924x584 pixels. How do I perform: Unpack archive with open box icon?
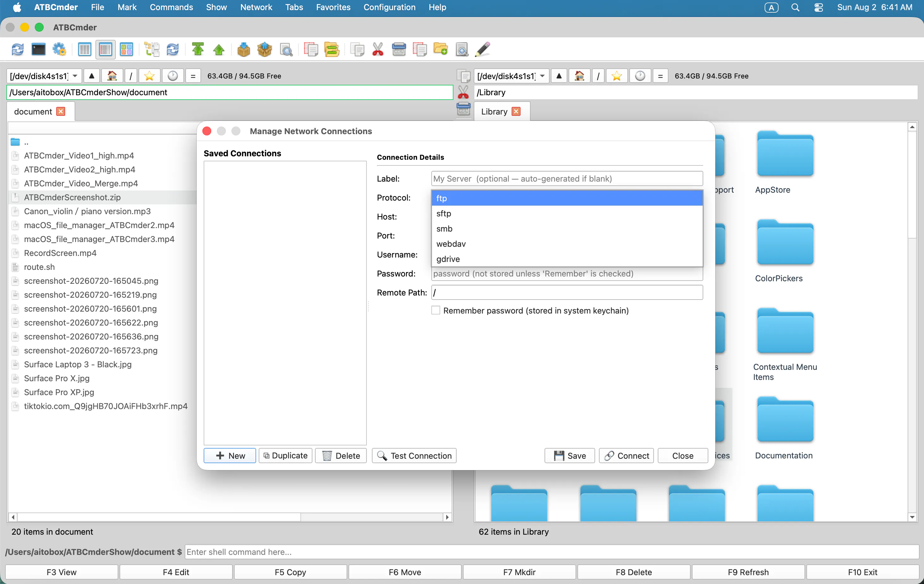(265, 50)
